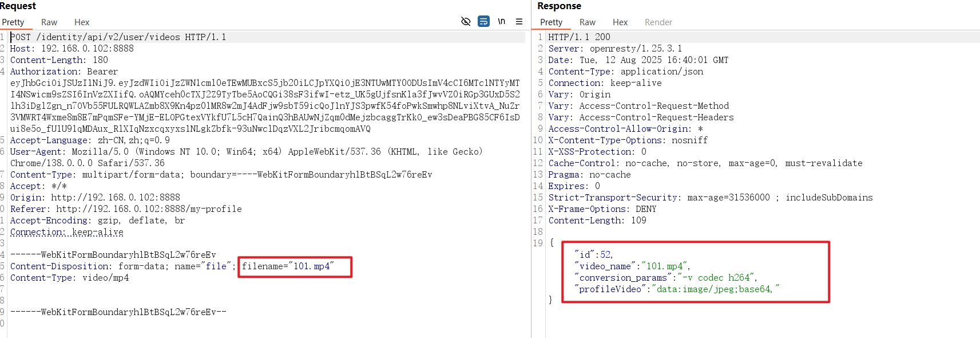This screenshot has width=980, height=338.
Task: Switch to the Request Hex tab
Action: (x=82, y=22)
